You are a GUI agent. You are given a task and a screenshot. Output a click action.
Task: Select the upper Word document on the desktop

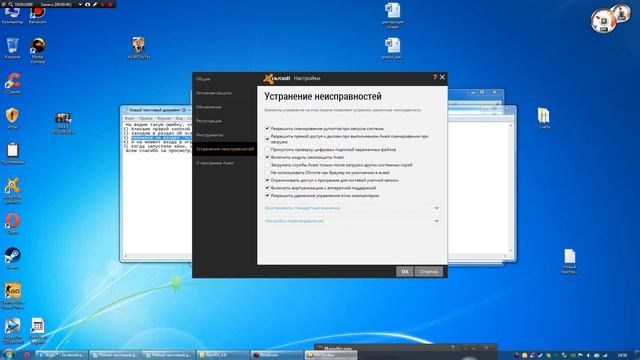point(393,16)
